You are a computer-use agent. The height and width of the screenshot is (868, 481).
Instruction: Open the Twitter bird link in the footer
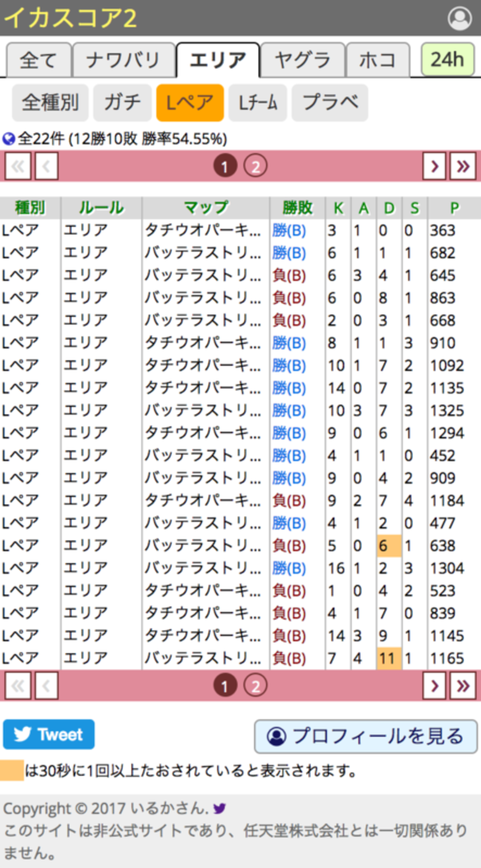point(219,808)
